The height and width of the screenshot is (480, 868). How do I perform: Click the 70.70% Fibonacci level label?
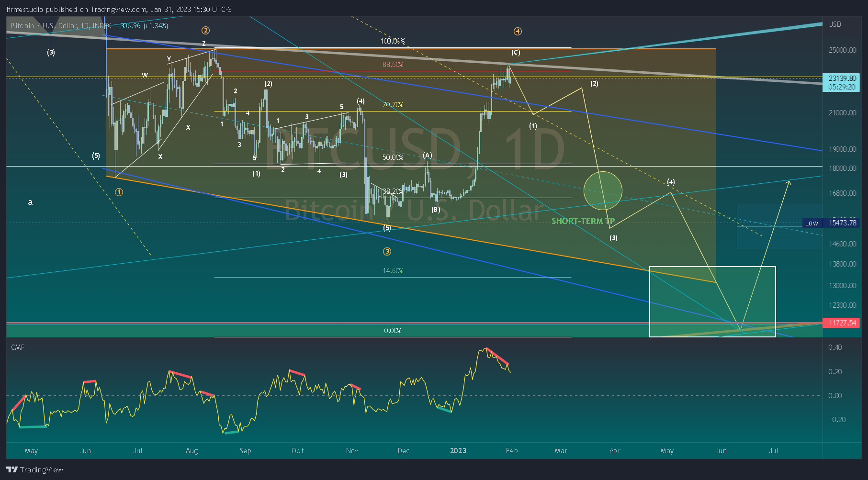393,105
